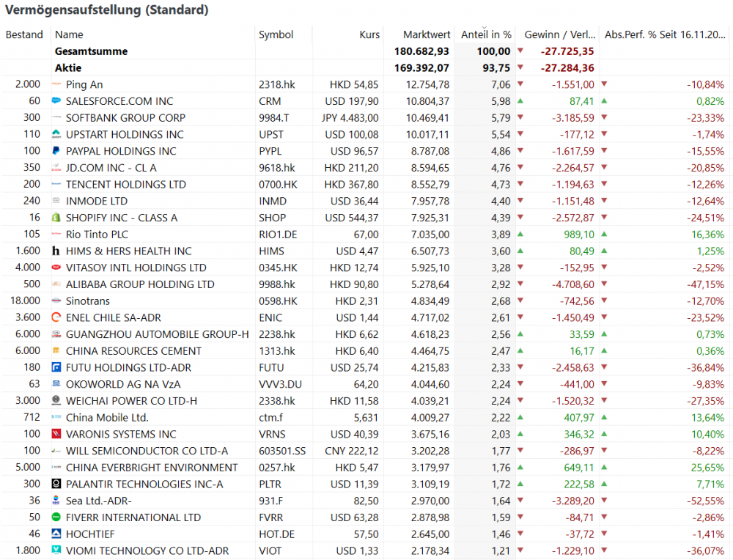Click the Palantir logo icon
The image size is (733, 560).
pos(56,485)
